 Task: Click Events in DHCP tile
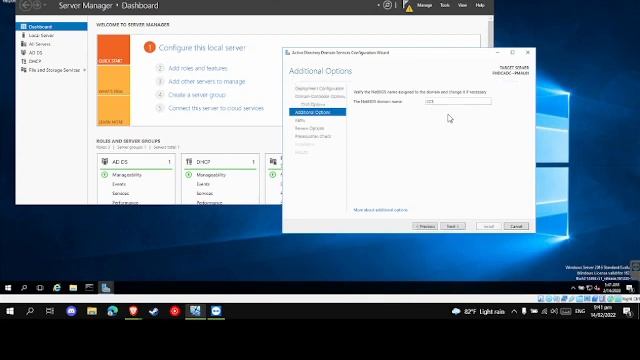coord(203,184)
